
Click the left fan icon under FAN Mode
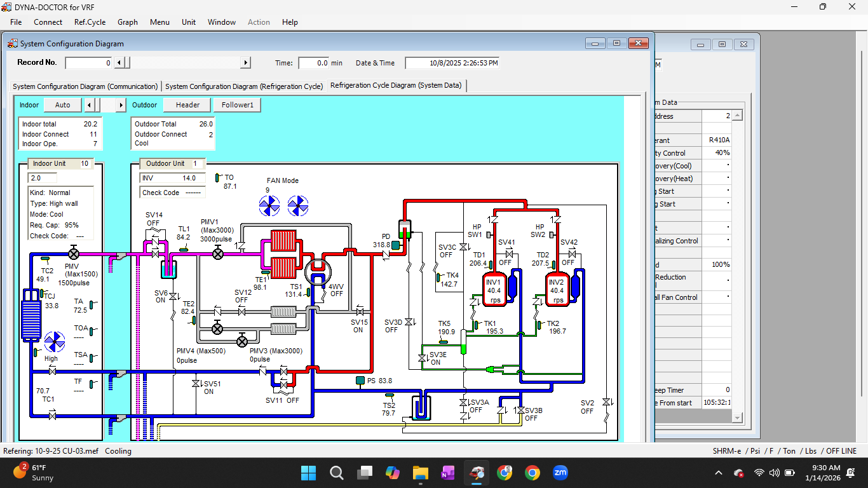(269, 205)
